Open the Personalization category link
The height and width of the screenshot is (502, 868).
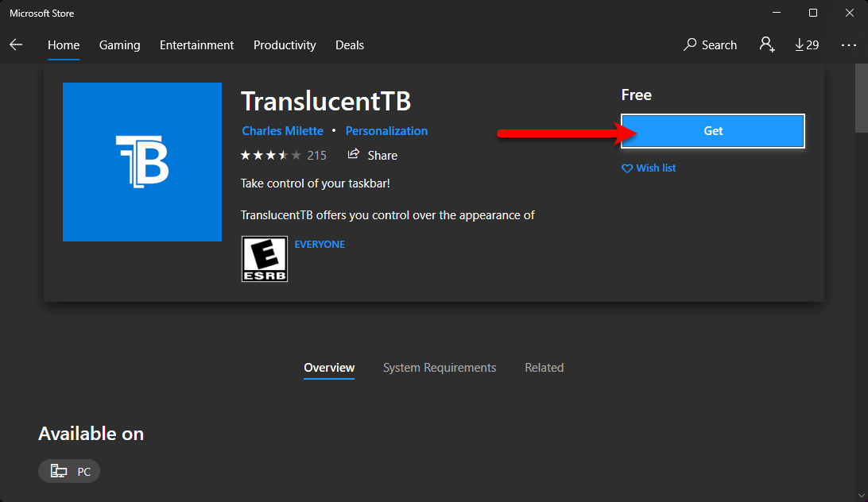386,130
